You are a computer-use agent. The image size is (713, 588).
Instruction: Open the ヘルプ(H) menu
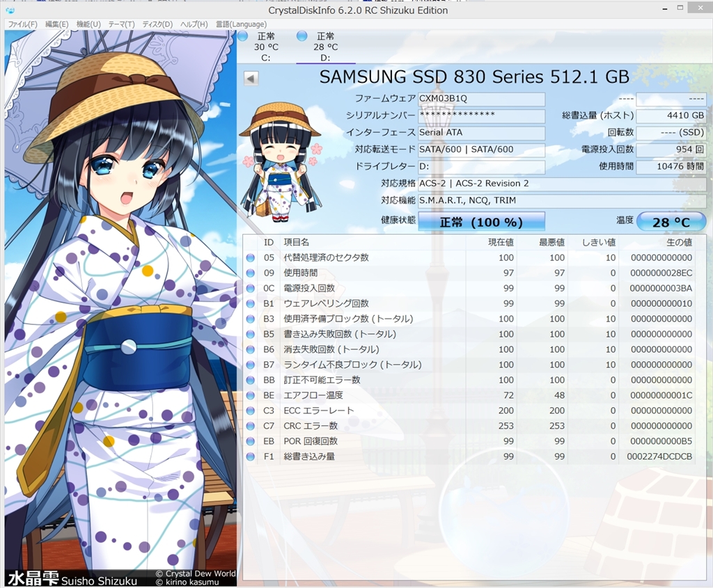coord(194,24)
